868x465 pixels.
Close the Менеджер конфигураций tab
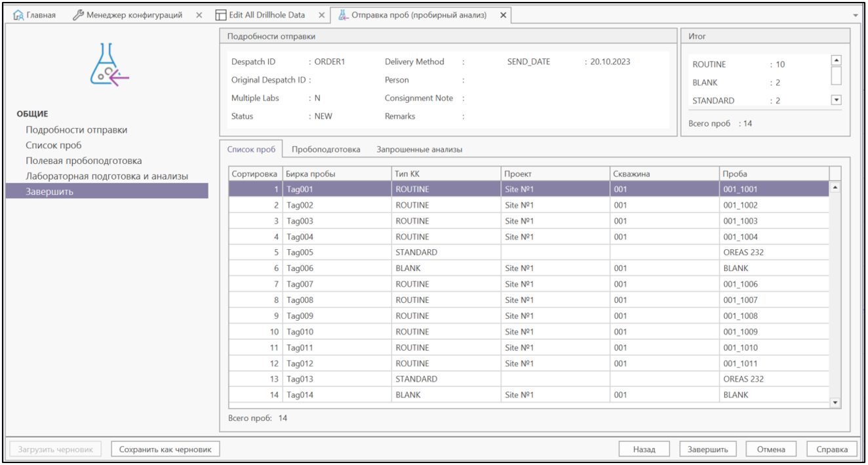(199, 15)
